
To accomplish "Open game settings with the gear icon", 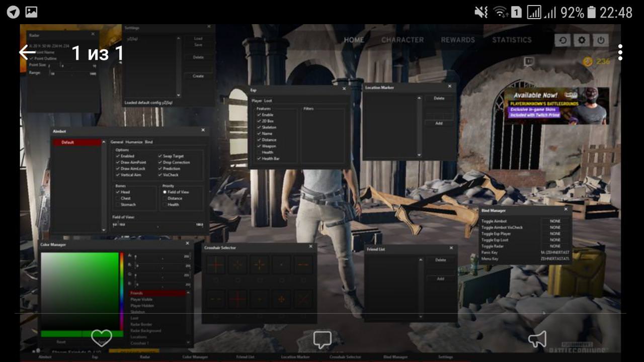I will pyautogui.click(x=582, y=40).
